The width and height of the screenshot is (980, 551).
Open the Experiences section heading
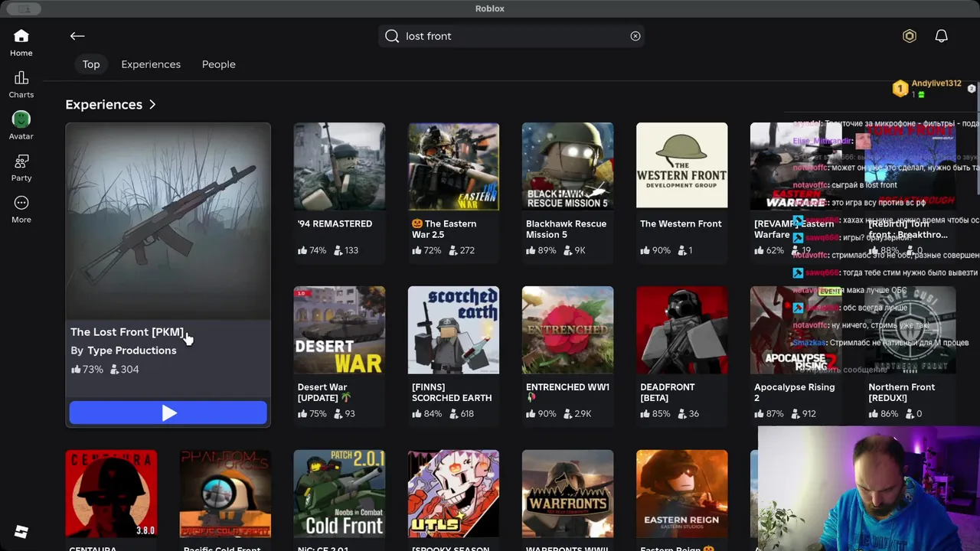coord(104,105)
